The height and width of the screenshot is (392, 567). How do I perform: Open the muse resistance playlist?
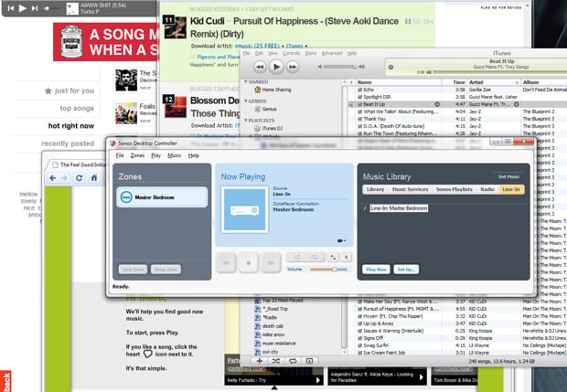point(275,344)
